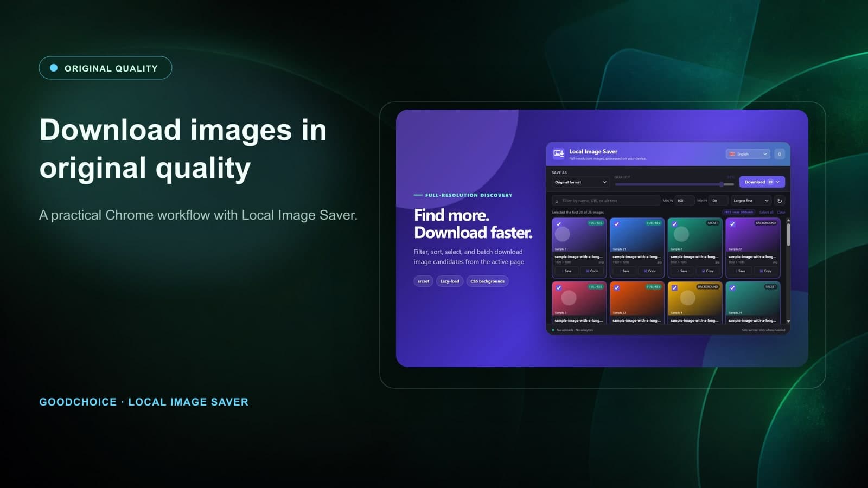Click the 'FULL-RESOLUTION DISCOVERY' label
The height and width of the screenshot is (488, 868).
469,195
